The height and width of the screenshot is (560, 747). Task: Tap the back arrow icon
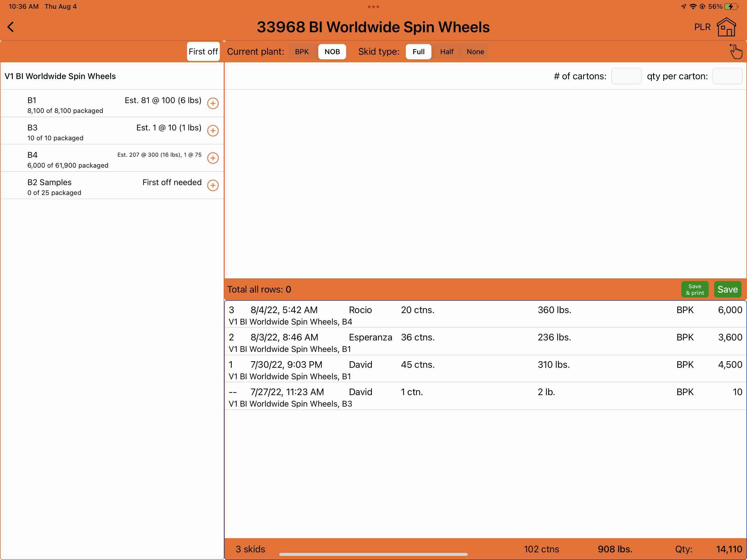tap(11, 27)
